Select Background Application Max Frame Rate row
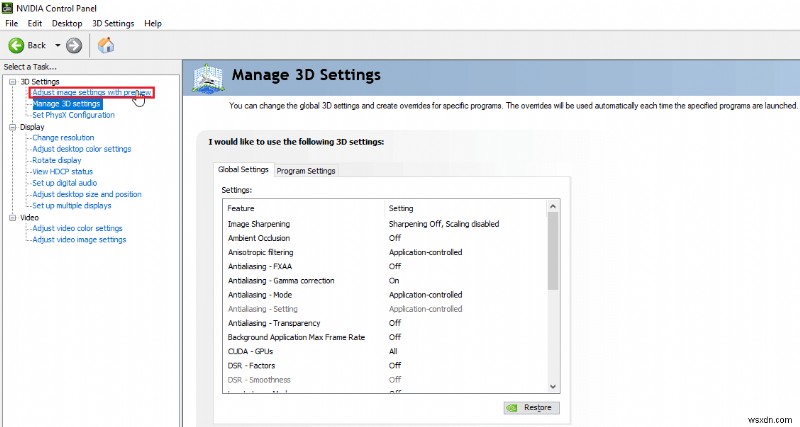The height and width of the screenshot is (427, 800). (385, 337)
